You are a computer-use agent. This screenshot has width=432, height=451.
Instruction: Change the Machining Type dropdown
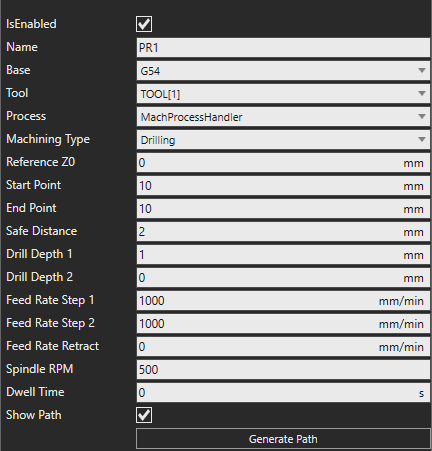(x=283, y=140)
